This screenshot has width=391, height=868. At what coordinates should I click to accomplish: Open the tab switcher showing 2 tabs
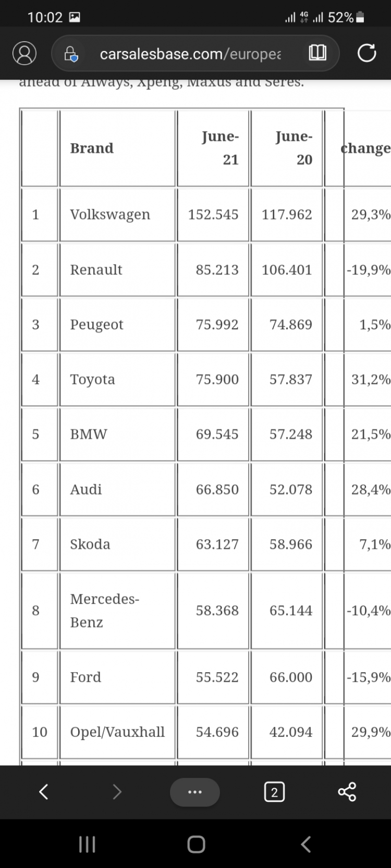click(274, 792)
